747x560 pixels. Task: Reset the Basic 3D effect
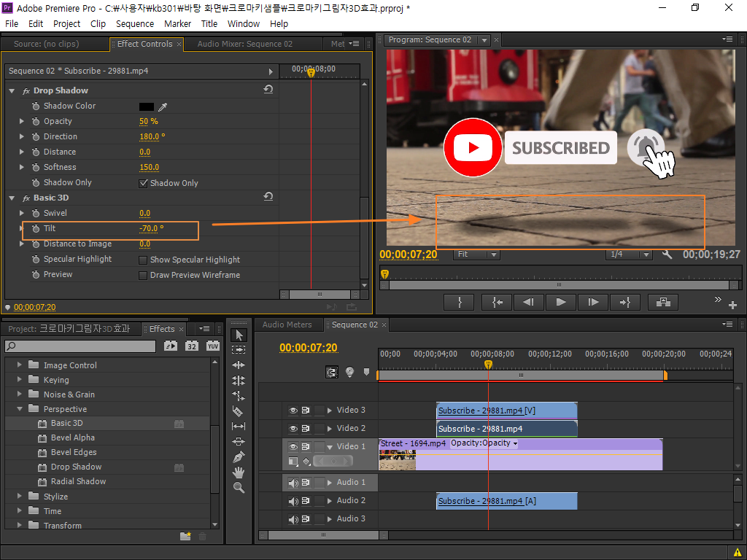coord(268,196)
